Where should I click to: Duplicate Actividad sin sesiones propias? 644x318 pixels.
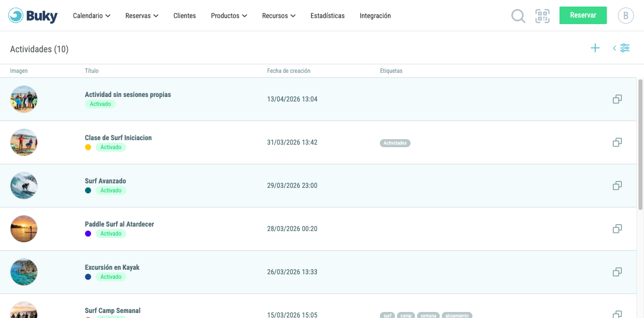point(617,99)
